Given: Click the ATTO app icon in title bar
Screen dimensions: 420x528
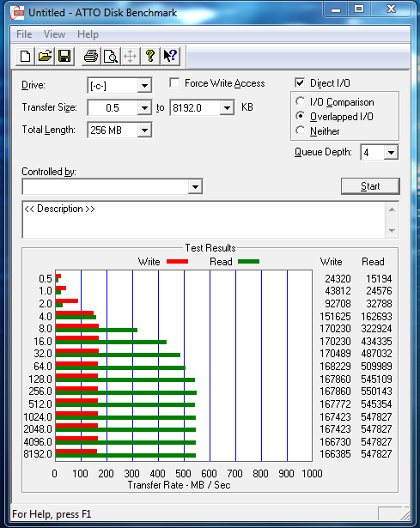Looking at the screenshot, I should click(17, 13).
